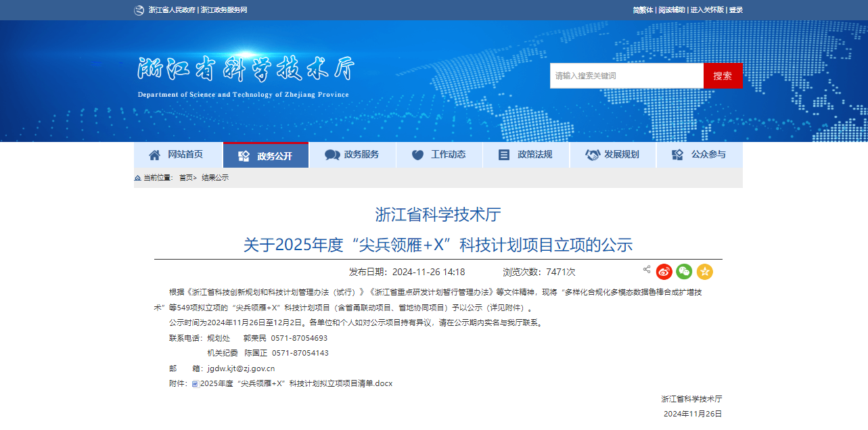Screen dimensions: 868x430
Task: Click the handshake icon for 发展规划
Action: 593,155
